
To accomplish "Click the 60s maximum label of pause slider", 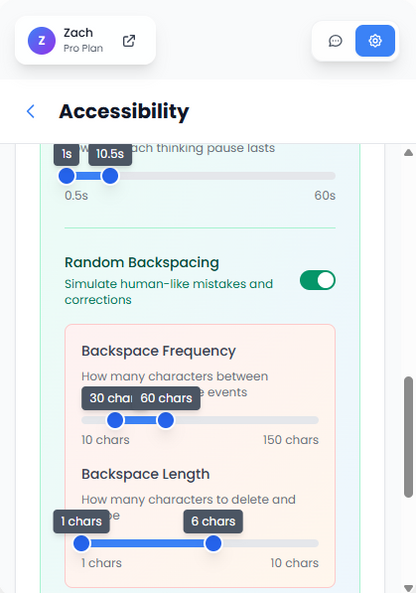I will (325, 196).
